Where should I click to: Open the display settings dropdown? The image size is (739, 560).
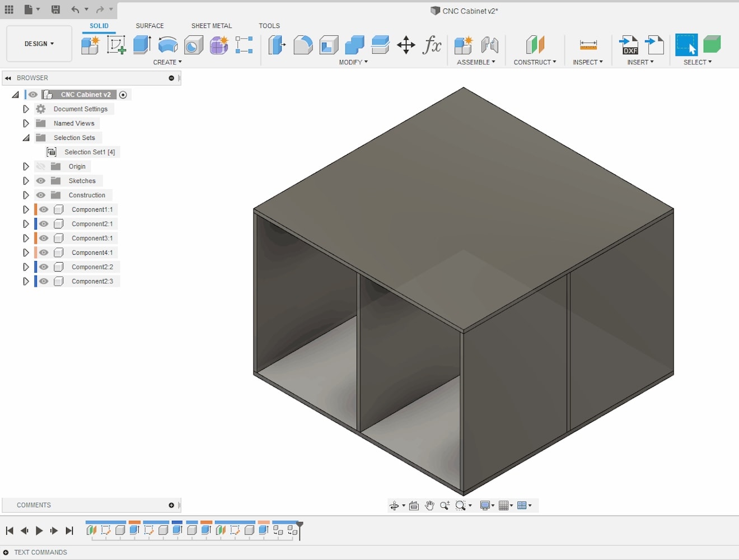coord(487,505)
